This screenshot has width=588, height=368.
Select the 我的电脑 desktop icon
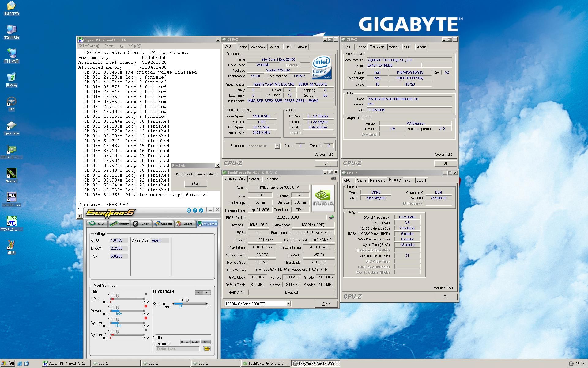pyautogui.click(x=11, y=32)
